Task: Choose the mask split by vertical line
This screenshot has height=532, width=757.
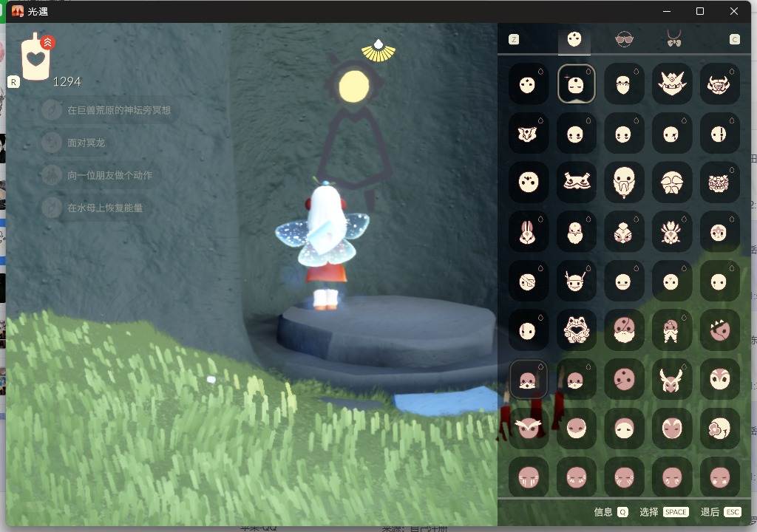Action: (x=719, y=133)
